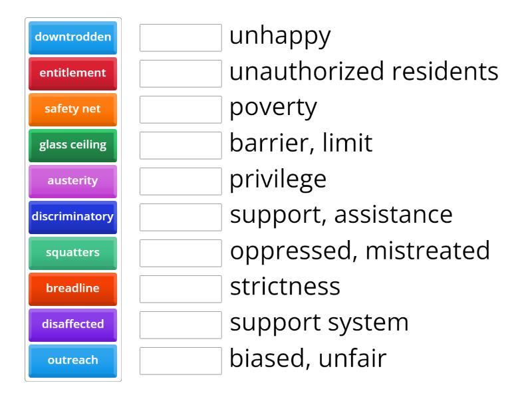Pick the 'breadline' word tile
The height and width of the screenshot is (399, 532).
(72, 289)
